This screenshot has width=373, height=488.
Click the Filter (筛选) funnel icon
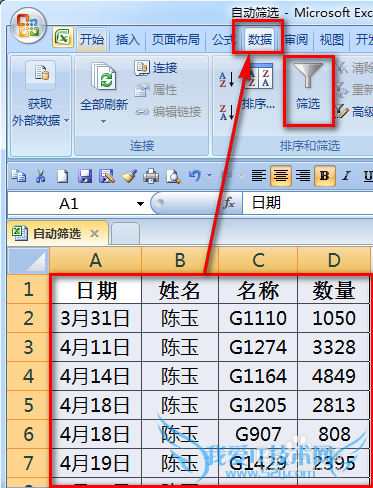(308, 75)
